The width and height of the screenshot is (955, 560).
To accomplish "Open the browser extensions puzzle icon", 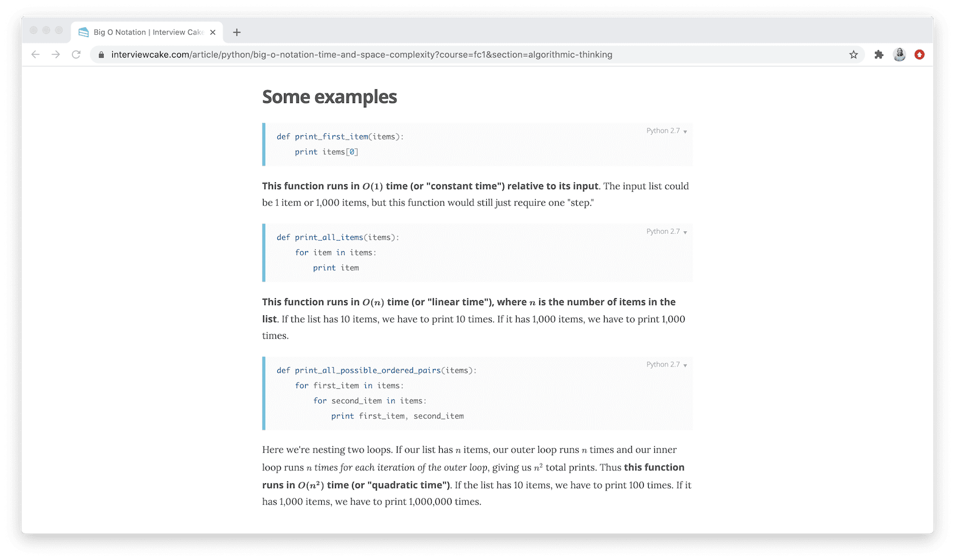I will [x=879, y=55].
